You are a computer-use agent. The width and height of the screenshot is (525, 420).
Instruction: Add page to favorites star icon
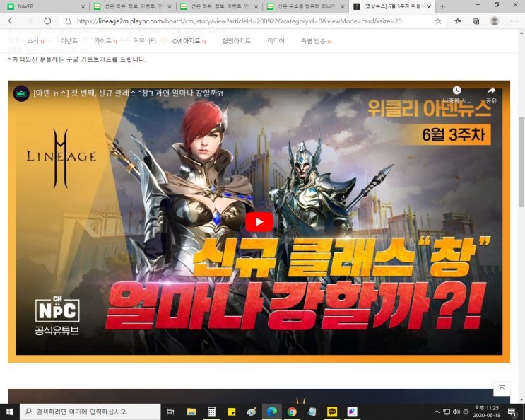[438, 21]
